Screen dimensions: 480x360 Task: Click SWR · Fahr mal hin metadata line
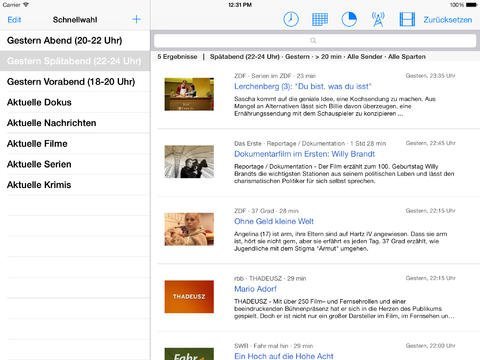click(x=273, y=346)
